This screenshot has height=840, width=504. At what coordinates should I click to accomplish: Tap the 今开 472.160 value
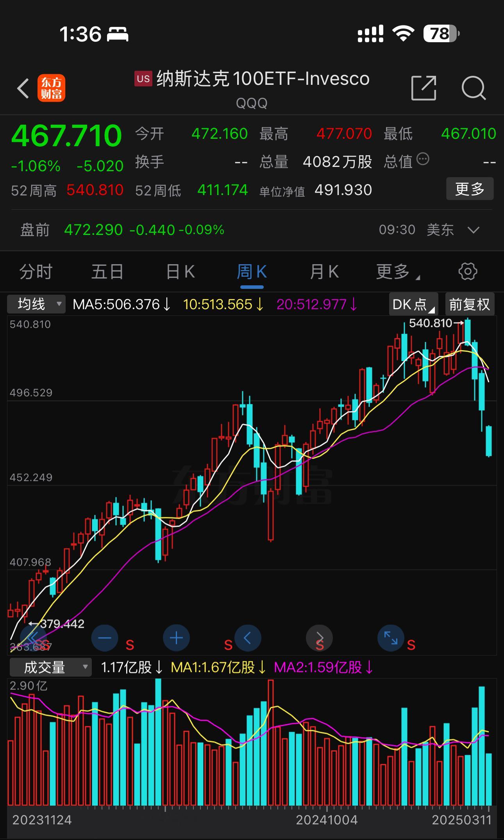pos(220,134)
